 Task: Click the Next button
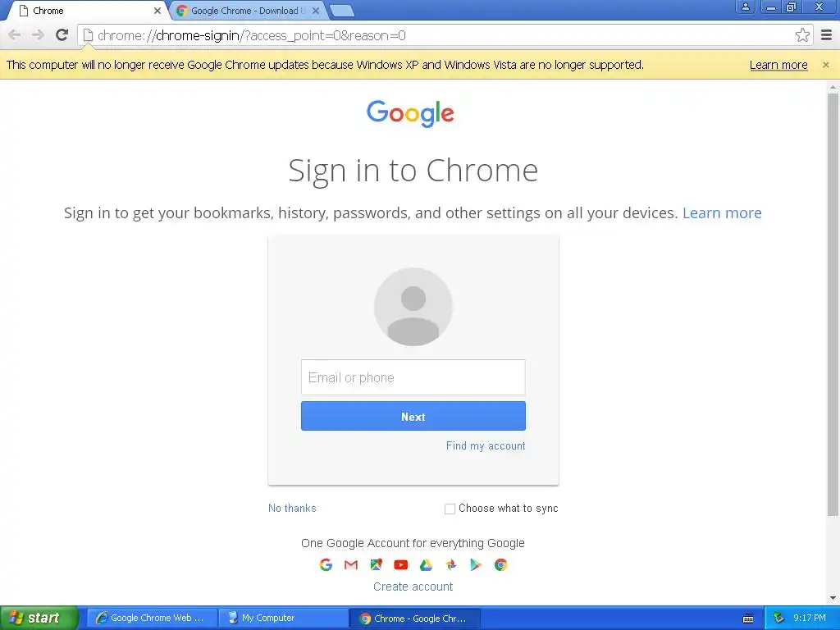[x=413, y=416]
